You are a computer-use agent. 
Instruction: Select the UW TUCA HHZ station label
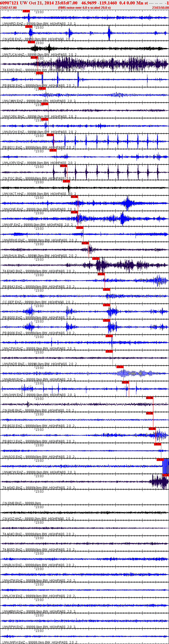[x=39, y=55]
